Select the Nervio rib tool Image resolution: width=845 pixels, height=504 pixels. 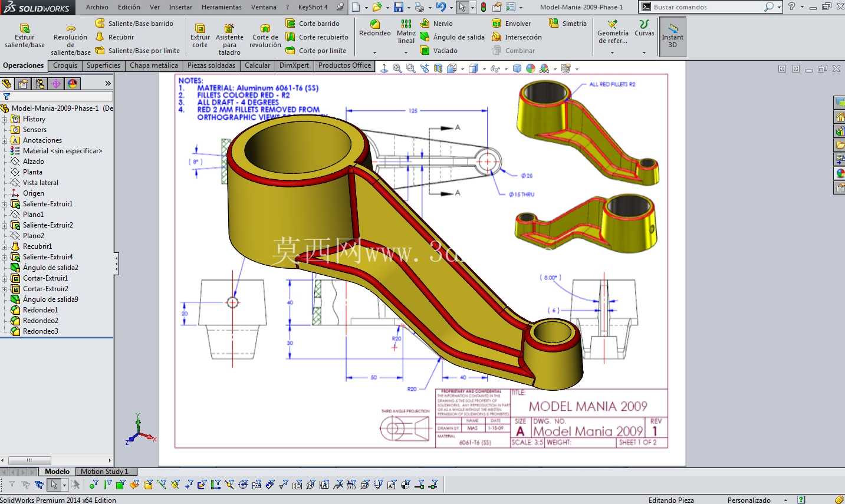[436, 24]
